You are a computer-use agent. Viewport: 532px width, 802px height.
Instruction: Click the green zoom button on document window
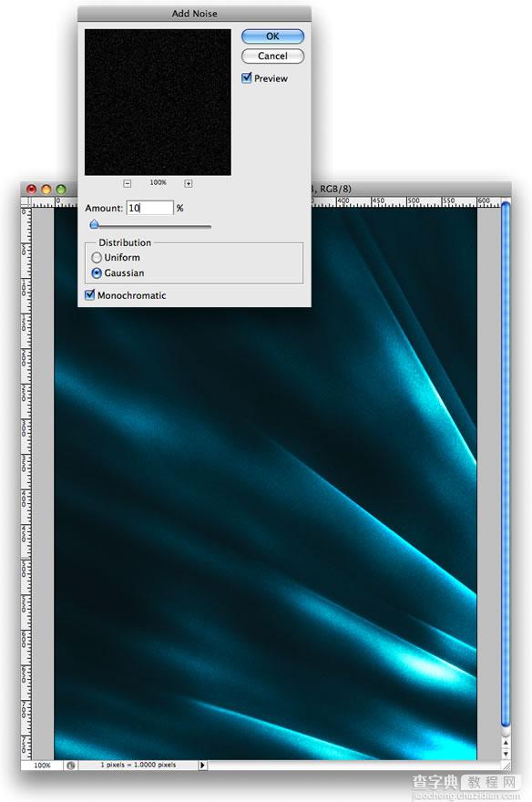click(x=61, y=190)
